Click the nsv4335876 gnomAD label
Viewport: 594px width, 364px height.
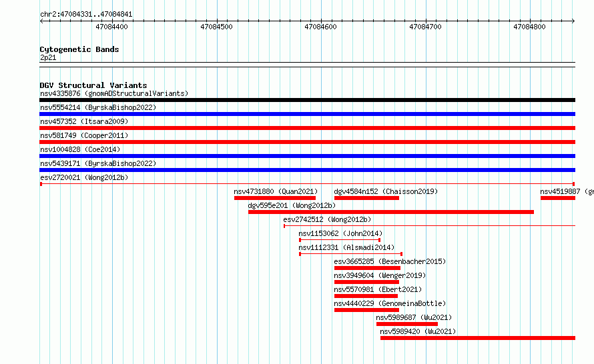pos(114,93)
